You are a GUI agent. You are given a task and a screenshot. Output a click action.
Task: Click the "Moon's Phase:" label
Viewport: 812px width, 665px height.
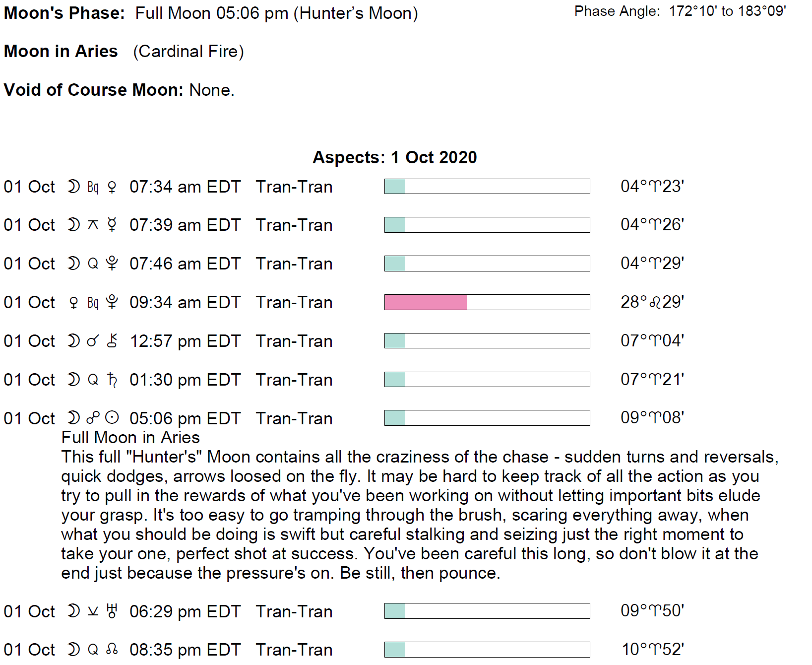64,13
